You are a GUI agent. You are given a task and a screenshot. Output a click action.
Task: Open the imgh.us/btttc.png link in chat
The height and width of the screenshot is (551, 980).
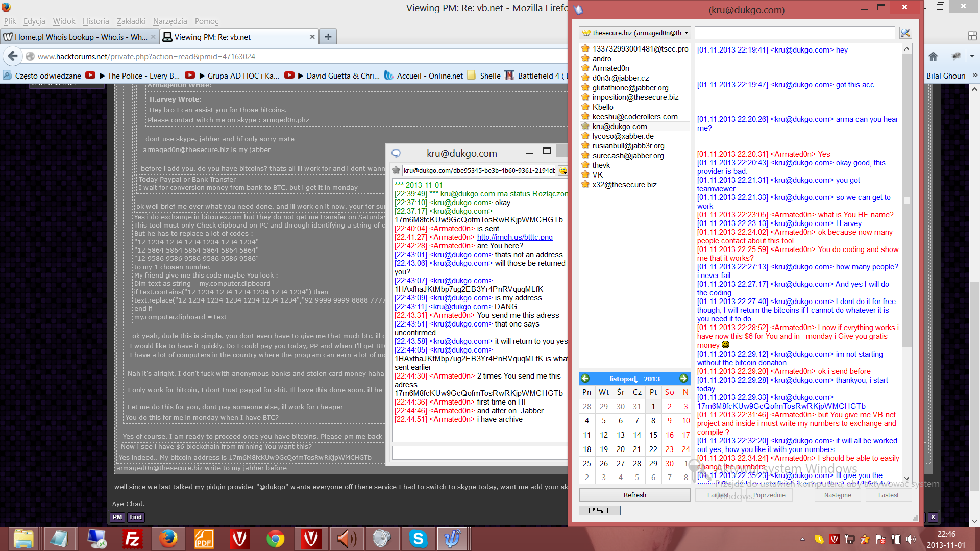514,237
